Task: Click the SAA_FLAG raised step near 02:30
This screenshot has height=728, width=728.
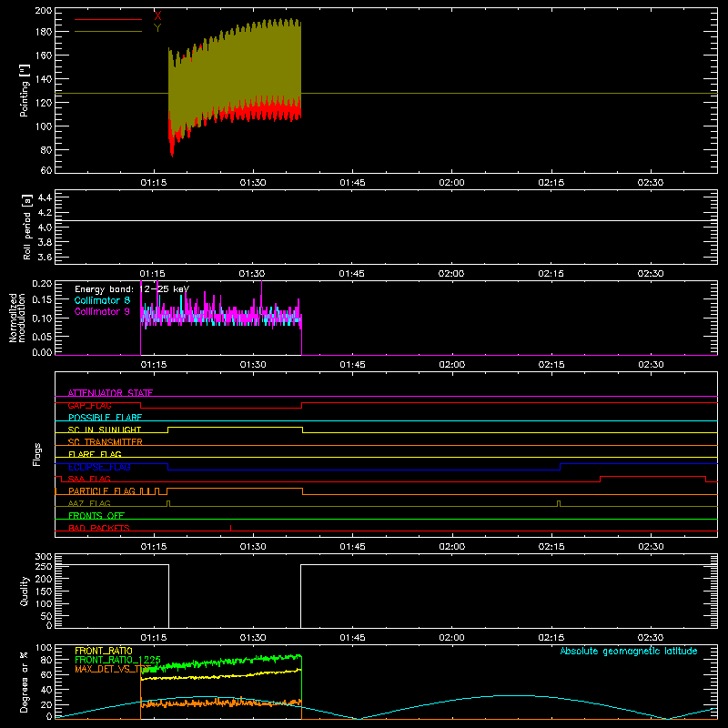Action: coord(652,477)
